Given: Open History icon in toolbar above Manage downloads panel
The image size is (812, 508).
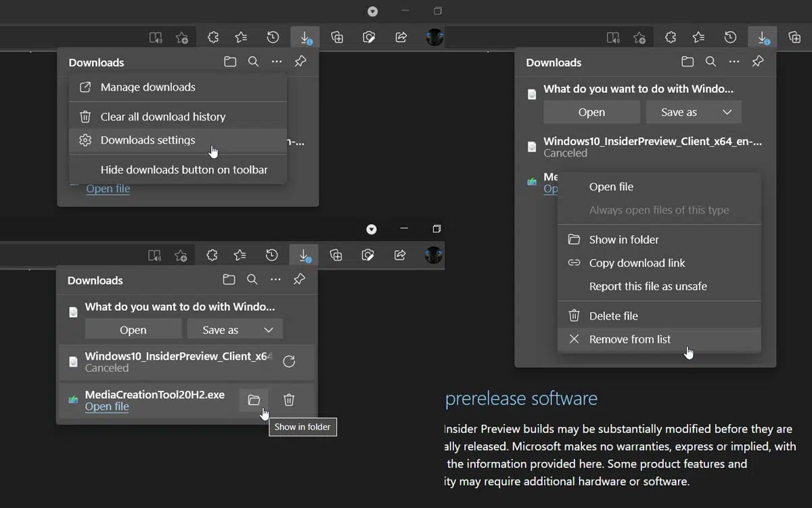Looking at the screenshot, I should coord(273,37).
